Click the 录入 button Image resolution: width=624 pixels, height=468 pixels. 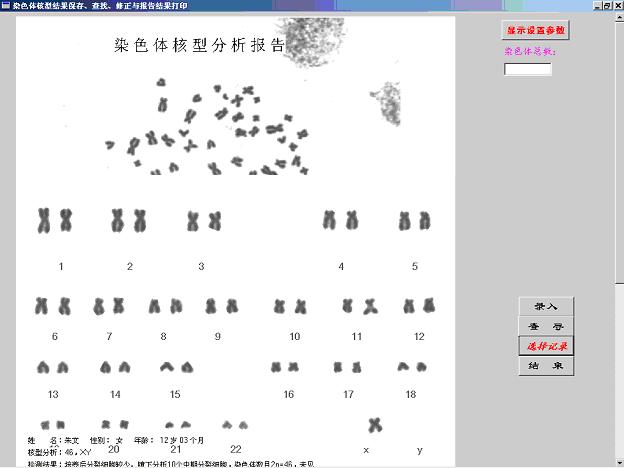(546, 307)
